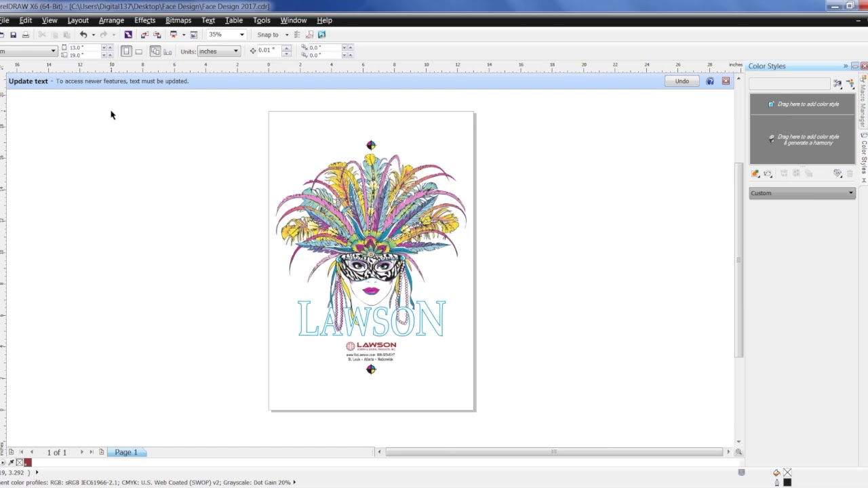Select portrait page orientation

pos(126,52)
